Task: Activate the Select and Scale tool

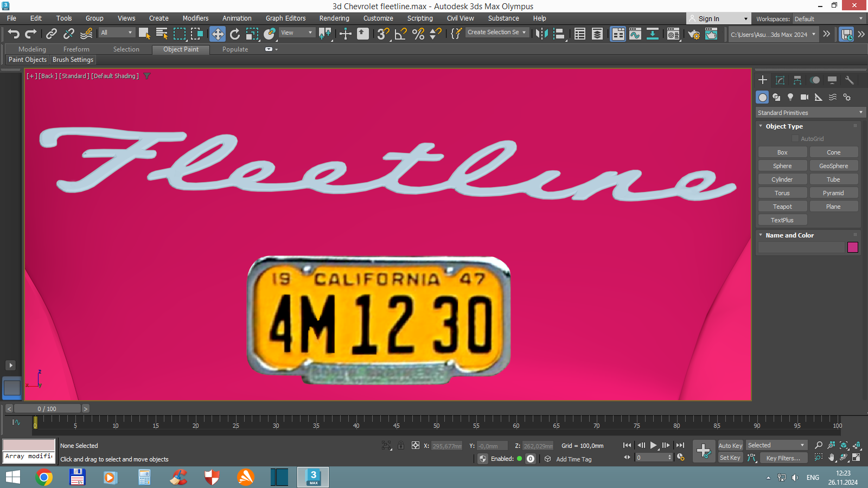Action: pos(252,34)
